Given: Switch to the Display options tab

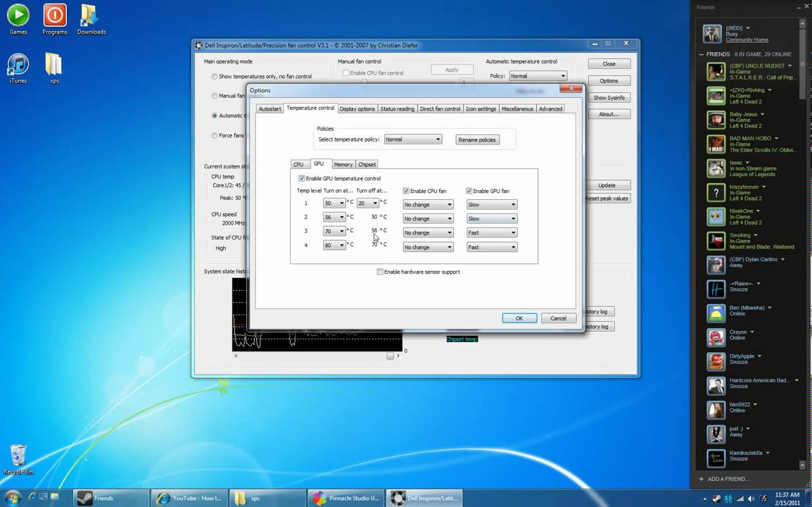Looking at the screenshot, I should (357, 109).
